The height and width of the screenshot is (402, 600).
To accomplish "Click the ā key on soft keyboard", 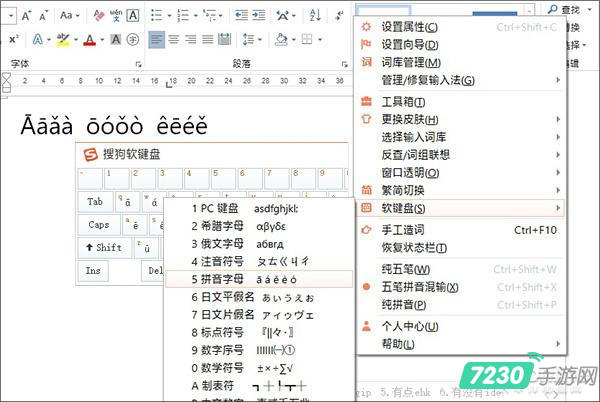I will 128,202.
